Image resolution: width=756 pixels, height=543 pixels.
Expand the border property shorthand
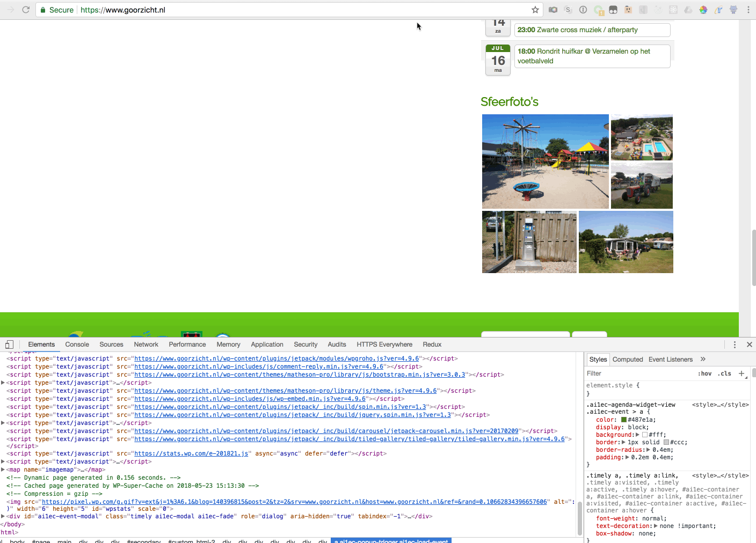pyautogui.click(x=624, y=442)
